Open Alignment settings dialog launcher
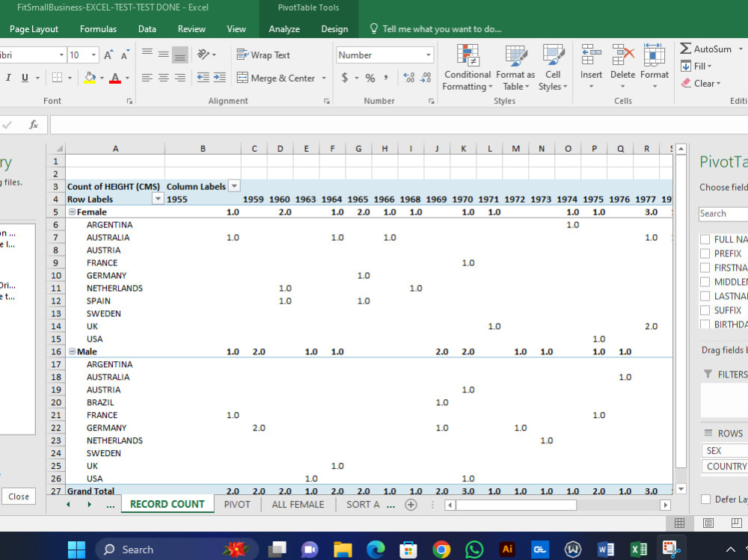 coord(327,101)
